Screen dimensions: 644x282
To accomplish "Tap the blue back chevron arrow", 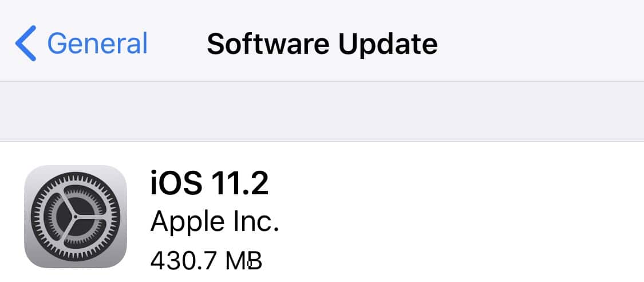I will [25, 43].
